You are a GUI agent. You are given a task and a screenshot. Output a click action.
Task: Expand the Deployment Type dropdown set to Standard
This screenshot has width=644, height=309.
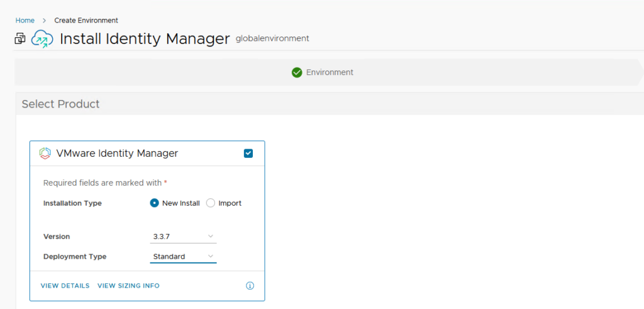click(183, 257)
